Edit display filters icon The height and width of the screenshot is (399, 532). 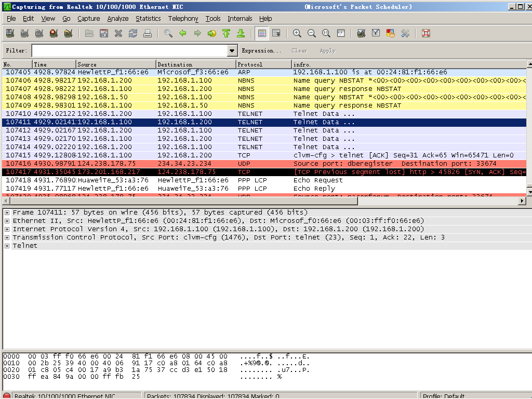(x=376, y=33)
